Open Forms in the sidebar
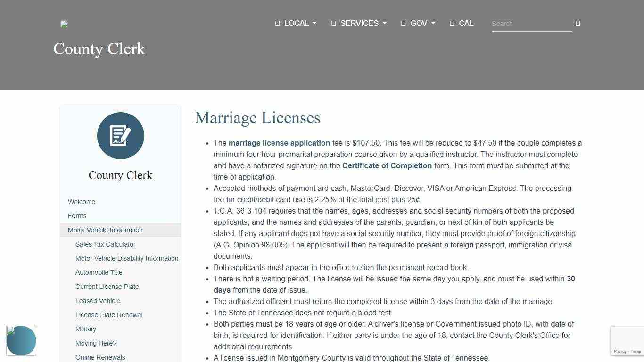Screen dimensions: 644x362 click(x=77, y=216)
